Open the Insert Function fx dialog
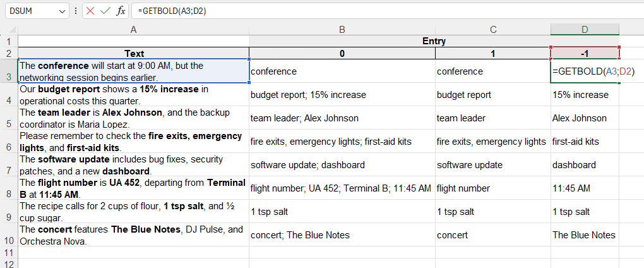Screen dimensions: 644x268 click(121, 11)
